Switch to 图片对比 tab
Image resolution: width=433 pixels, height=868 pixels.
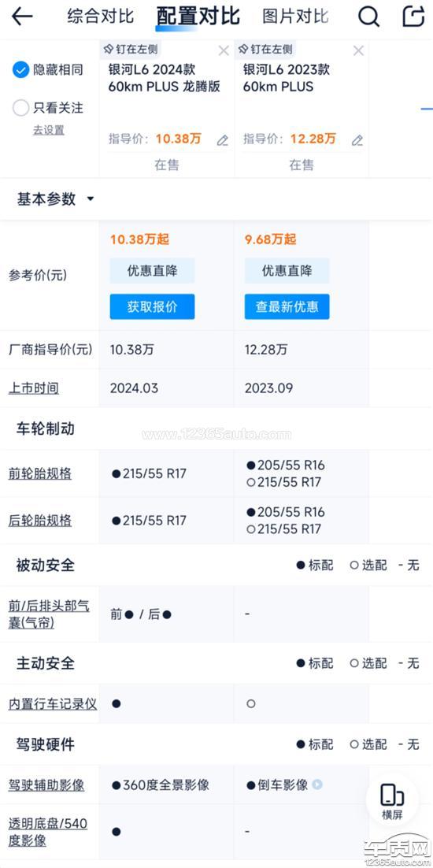(x=295, y=16)
